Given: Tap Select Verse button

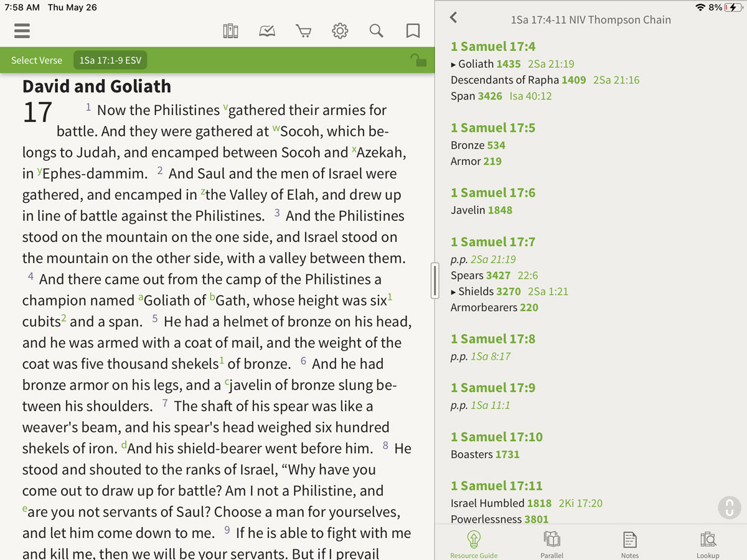Looking at the screenshot, I should [x=37, y=60].
